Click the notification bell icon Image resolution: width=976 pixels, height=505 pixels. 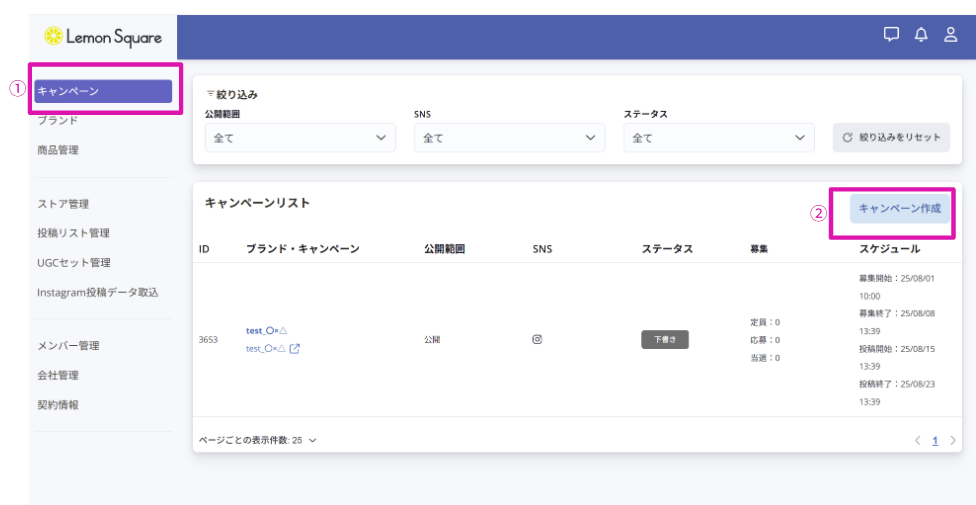point(921,35)
